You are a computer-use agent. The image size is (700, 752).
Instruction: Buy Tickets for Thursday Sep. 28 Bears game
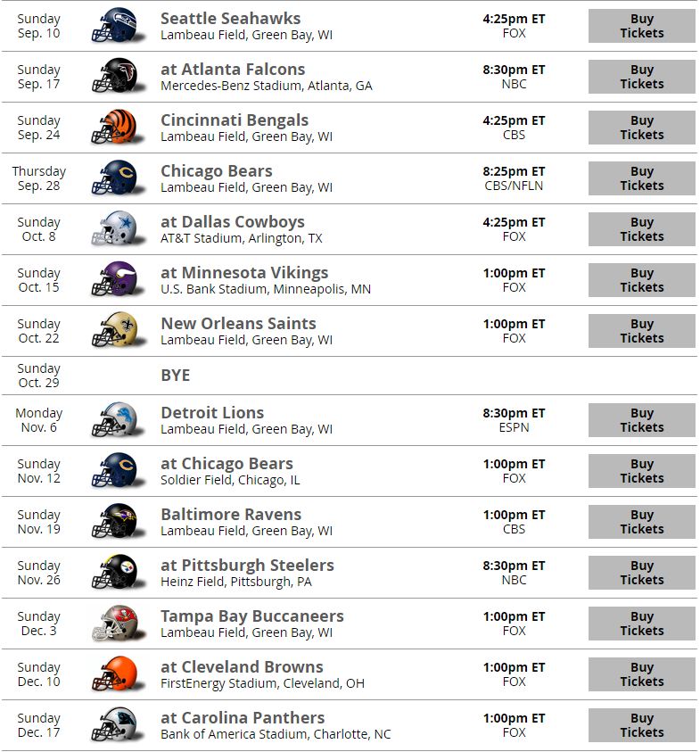pos(641,178)
